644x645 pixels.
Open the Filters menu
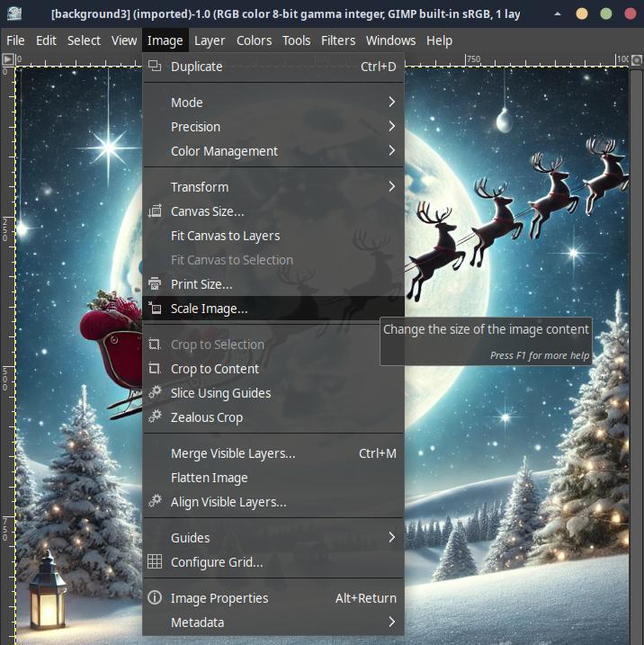pyautogui.click(x=338, y=40)
